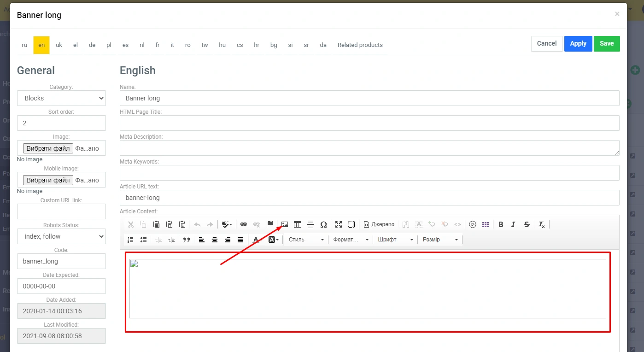Toggle strikethrough formatting
This screenshot has width=644, height=352.
527,224
